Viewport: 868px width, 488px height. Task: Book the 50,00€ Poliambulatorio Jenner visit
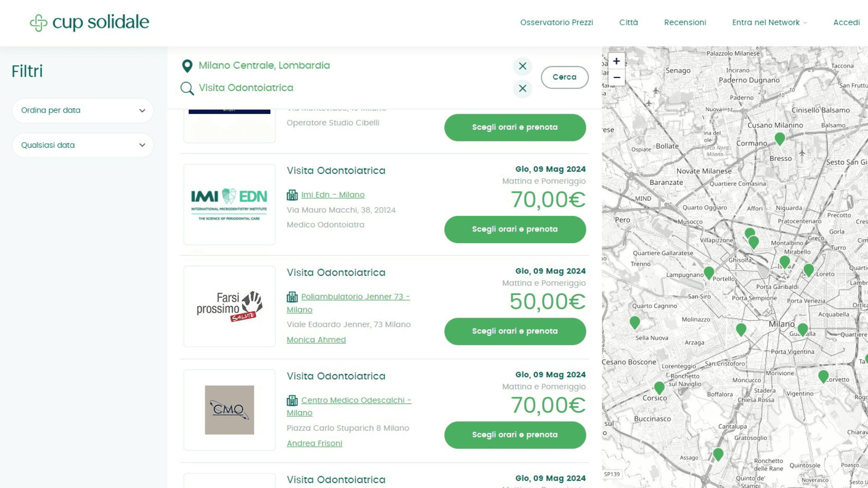point(515,331)
